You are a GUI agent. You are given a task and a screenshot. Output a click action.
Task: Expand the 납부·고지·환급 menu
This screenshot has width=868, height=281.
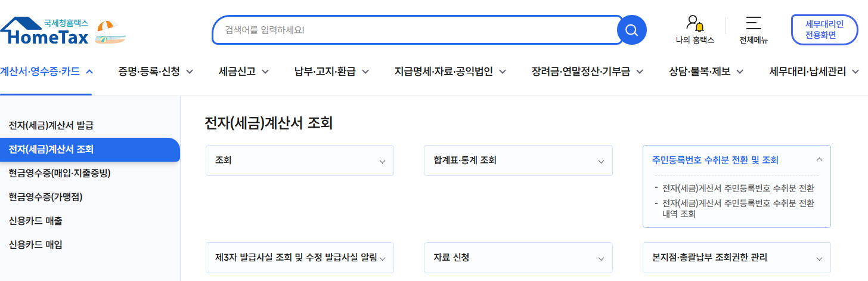(331, 72)
